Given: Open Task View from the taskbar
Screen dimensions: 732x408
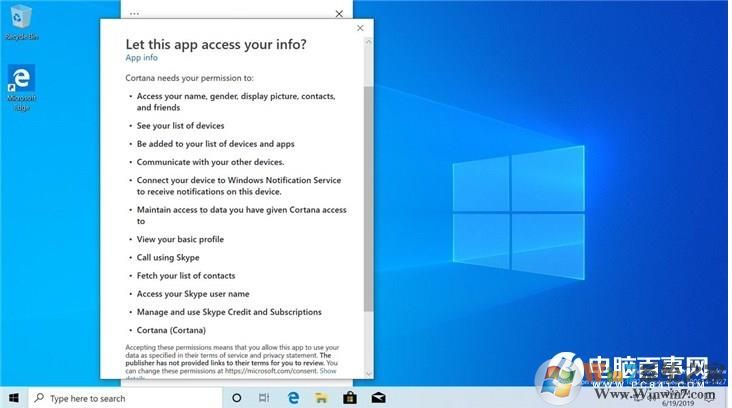Looking at the screenshot, I should point(264,398).
